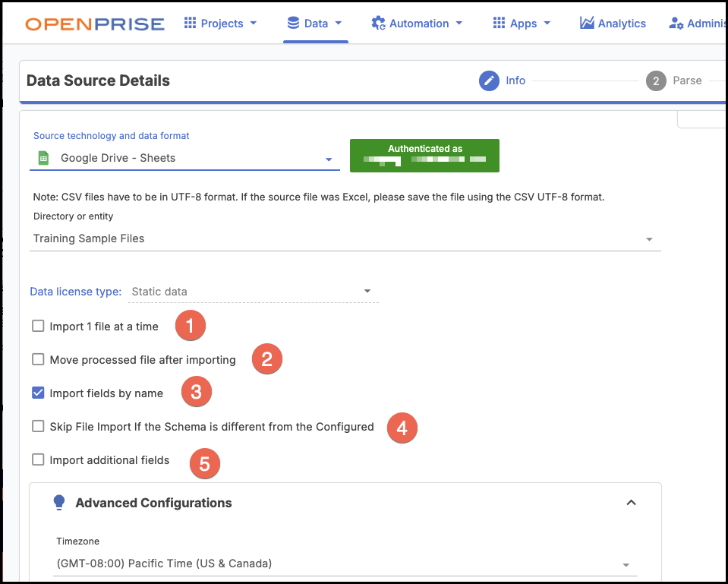Click the Timezone label
Viewport: 728px width, 584px height.
(78, 541)
